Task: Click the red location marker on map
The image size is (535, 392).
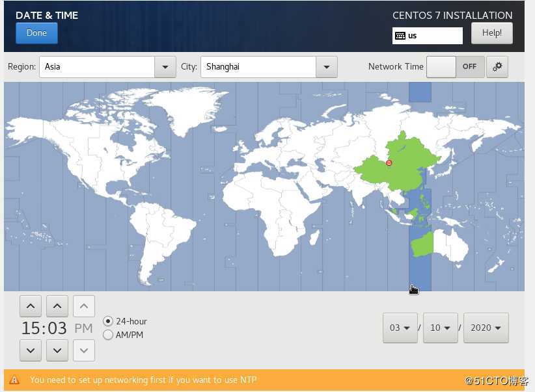Action: point(389,163)
